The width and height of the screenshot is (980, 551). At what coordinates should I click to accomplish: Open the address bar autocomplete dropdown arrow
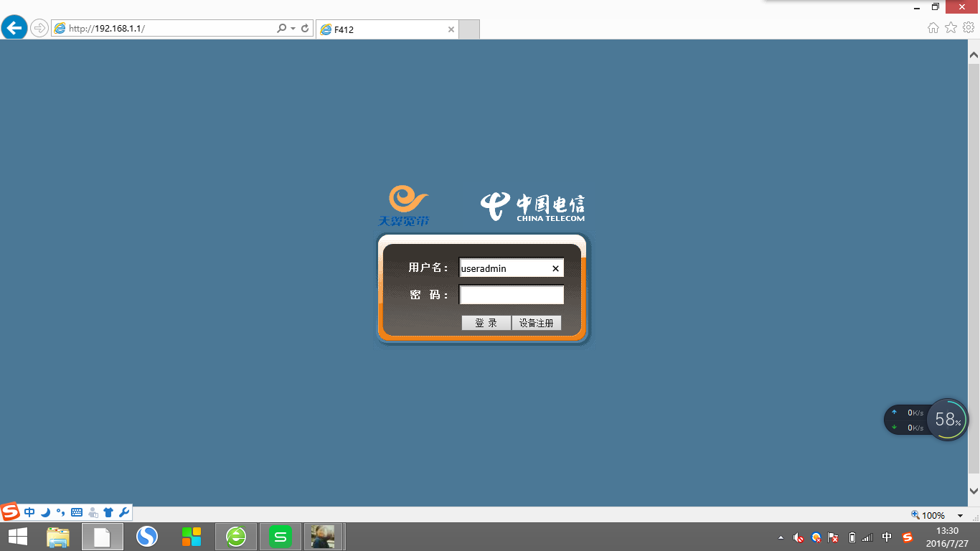click(x=293, y=29)
